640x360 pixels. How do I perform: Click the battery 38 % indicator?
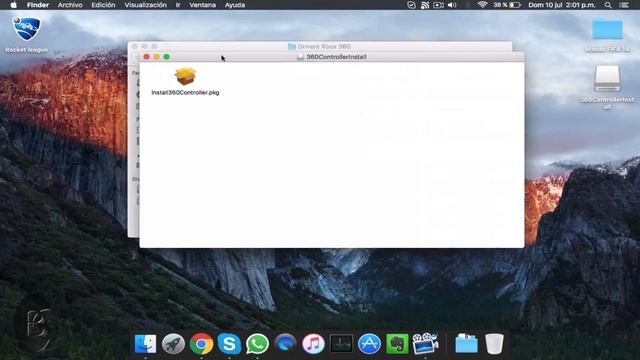point(507,5)
